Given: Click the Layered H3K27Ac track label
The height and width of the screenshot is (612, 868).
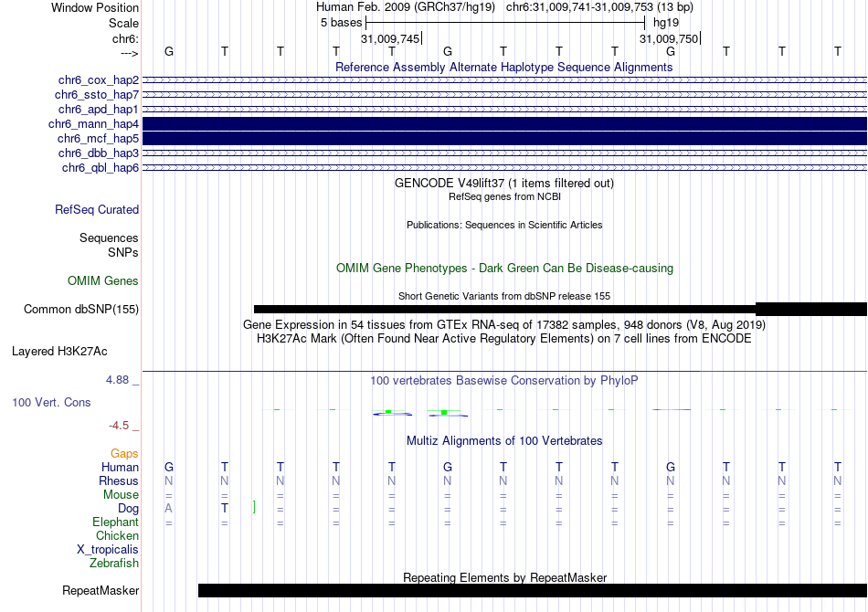Looking at the screenshot, I should (59, 352).
